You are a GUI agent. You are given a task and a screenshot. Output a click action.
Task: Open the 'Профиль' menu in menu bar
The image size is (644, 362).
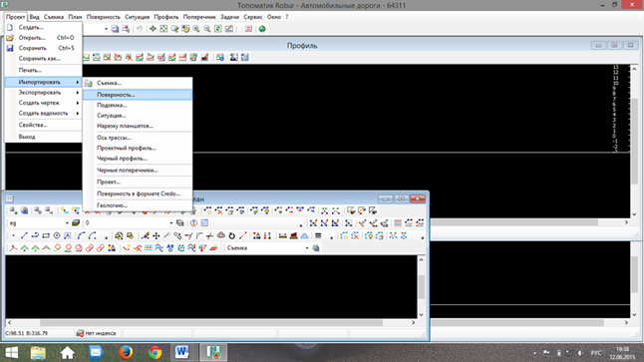click(165, 17)
